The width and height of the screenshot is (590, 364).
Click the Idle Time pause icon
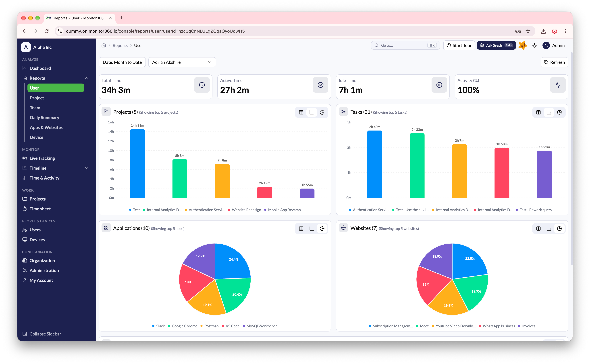pyautogui.click(x=439, y=85)
